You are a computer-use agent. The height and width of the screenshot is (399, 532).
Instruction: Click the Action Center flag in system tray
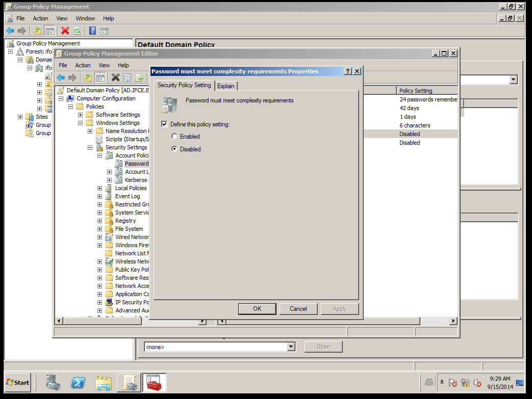click(452, 383)
